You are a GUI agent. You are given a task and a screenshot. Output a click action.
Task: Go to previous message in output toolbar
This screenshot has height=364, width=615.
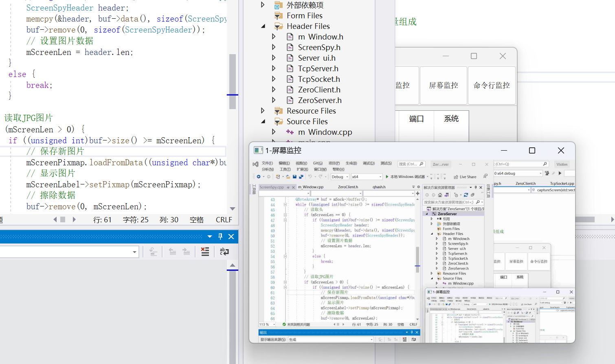click(x=172, y=252)
